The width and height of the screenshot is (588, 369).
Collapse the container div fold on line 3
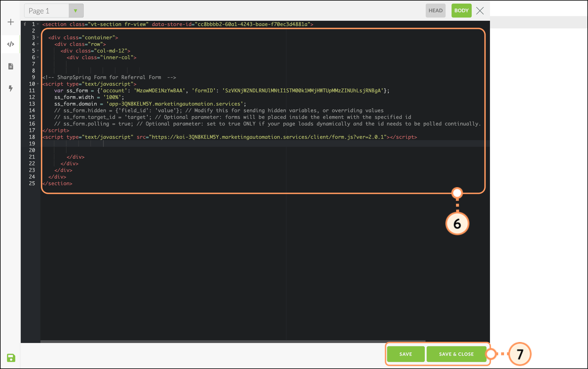click(38, 38)
